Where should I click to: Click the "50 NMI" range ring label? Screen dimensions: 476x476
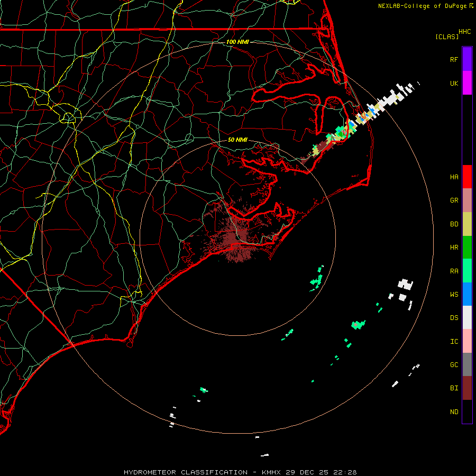(237, 140)
